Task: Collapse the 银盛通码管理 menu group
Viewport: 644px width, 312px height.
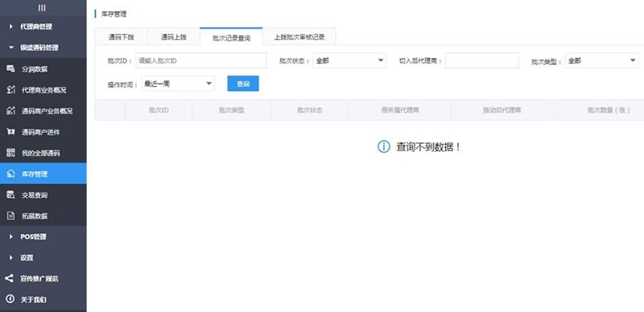Action: pyautogui.click(x=43, y=47)
